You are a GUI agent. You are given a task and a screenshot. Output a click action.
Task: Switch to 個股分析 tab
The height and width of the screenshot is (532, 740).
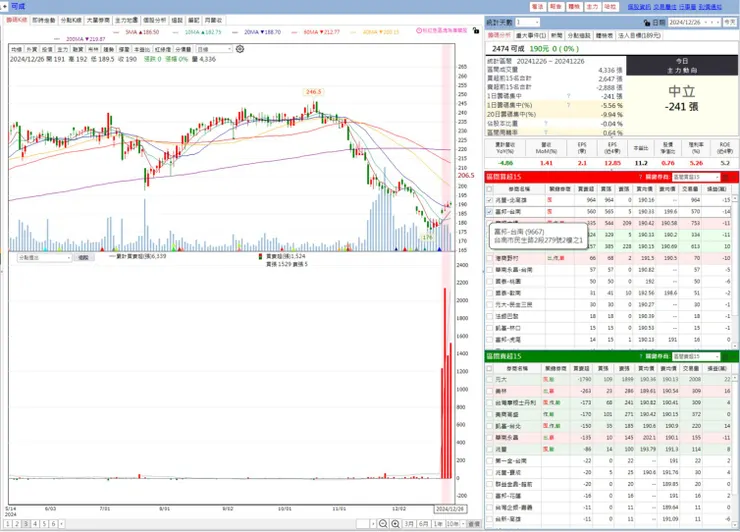coord(154,20)
